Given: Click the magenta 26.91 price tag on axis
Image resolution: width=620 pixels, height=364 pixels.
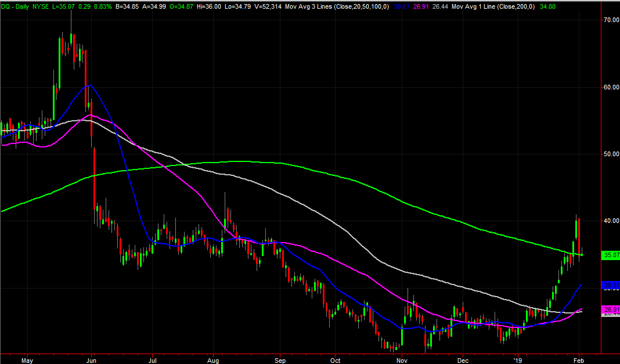Looking at the screenshot, I should 610,310.
